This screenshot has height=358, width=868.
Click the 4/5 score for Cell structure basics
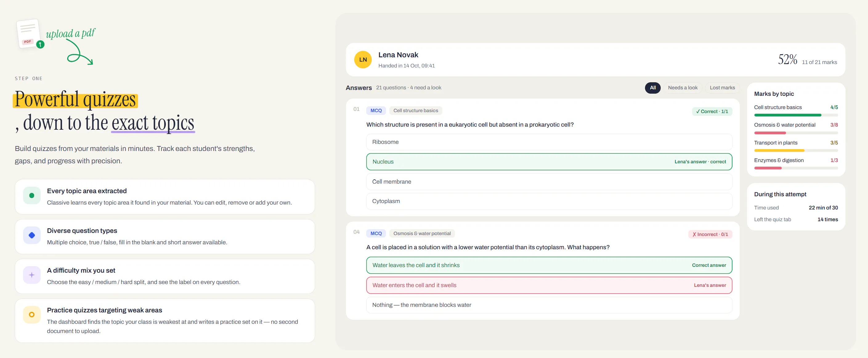(x=834, y=107)
